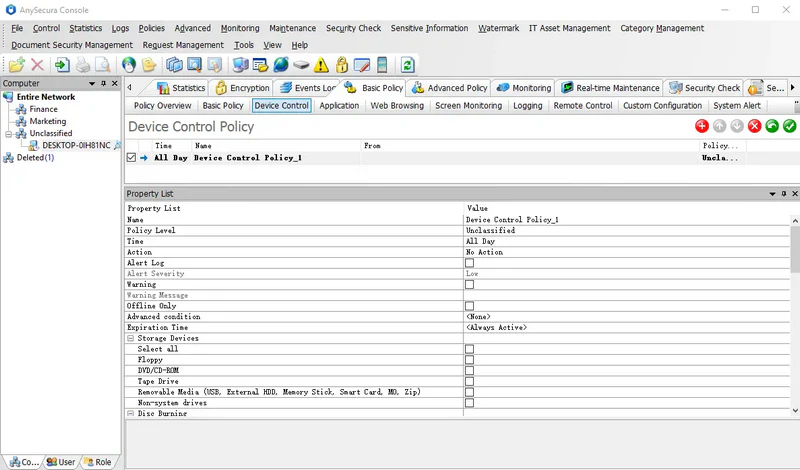Open the Property List panel dropdown arrow
Image resolution: width=800 pixels, height=470 pixels.
pos(772,194)
